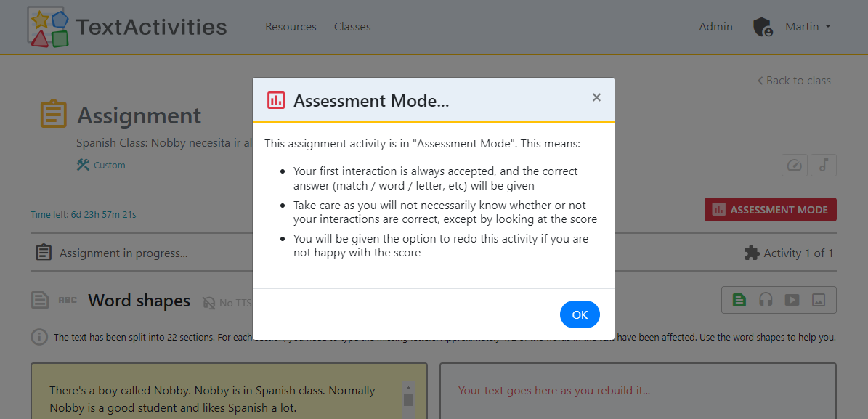Click the puzzle piece Activity icon
This screenshot has height=419, width=868.
[x=752, y=253]
